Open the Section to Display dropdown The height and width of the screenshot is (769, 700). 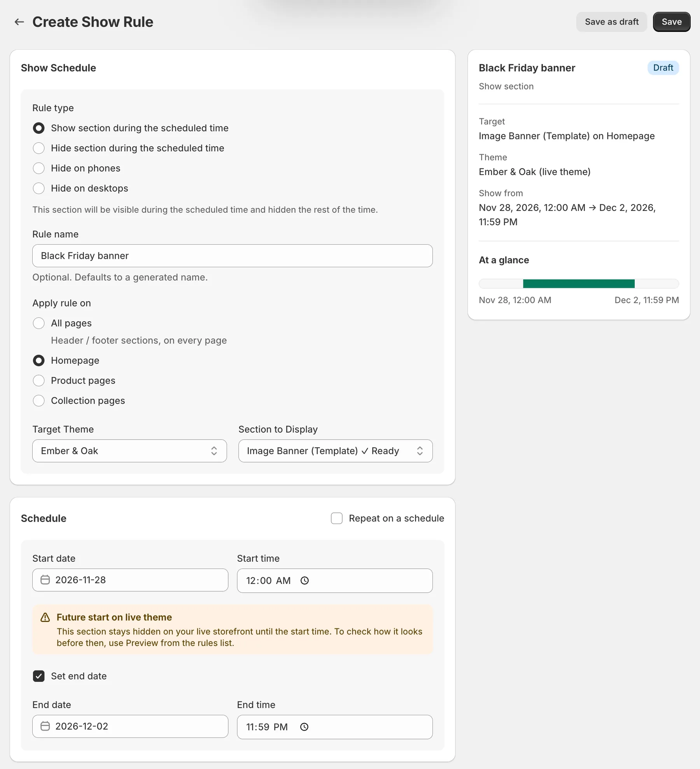point(335,451)
